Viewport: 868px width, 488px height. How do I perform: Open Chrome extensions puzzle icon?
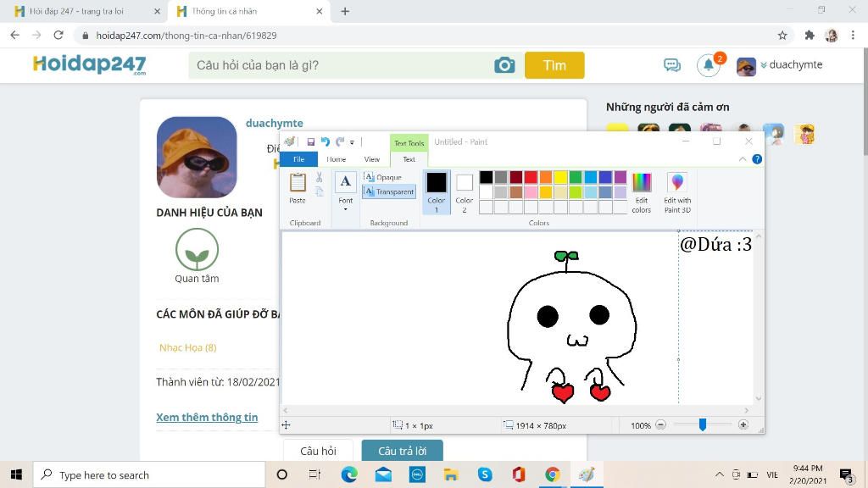[810, 36]
